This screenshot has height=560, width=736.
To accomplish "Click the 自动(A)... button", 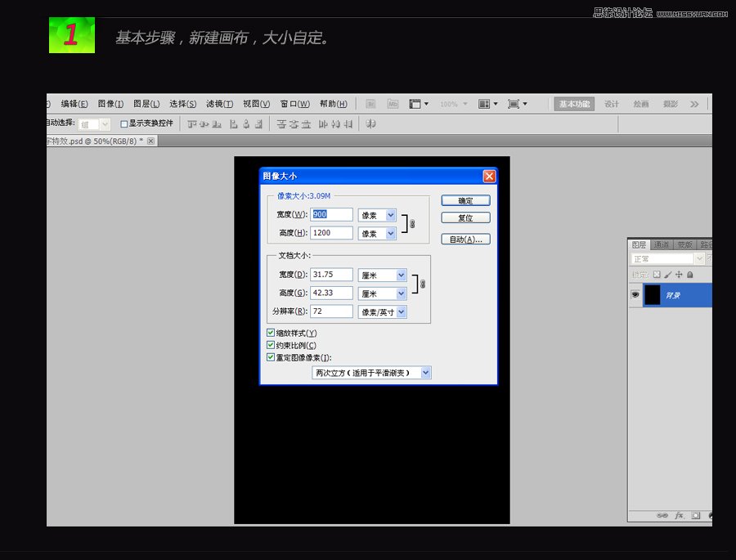I will point(465,240).
